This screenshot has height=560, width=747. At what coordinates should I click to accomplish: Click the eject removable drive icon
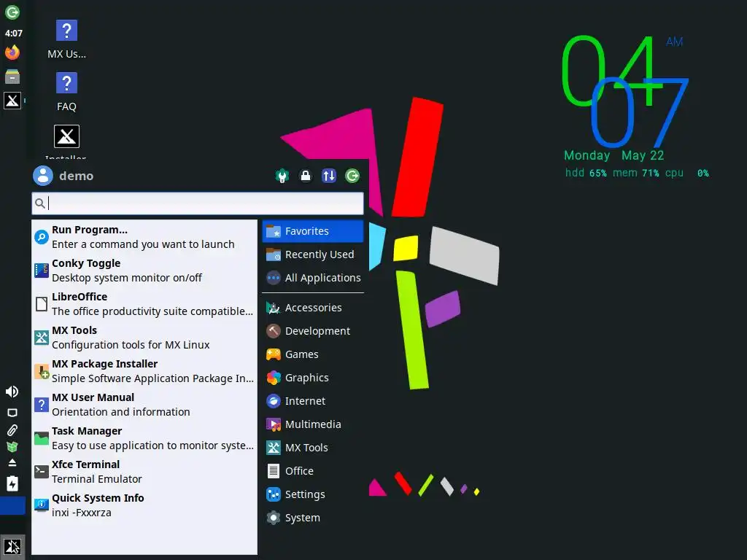12,462
